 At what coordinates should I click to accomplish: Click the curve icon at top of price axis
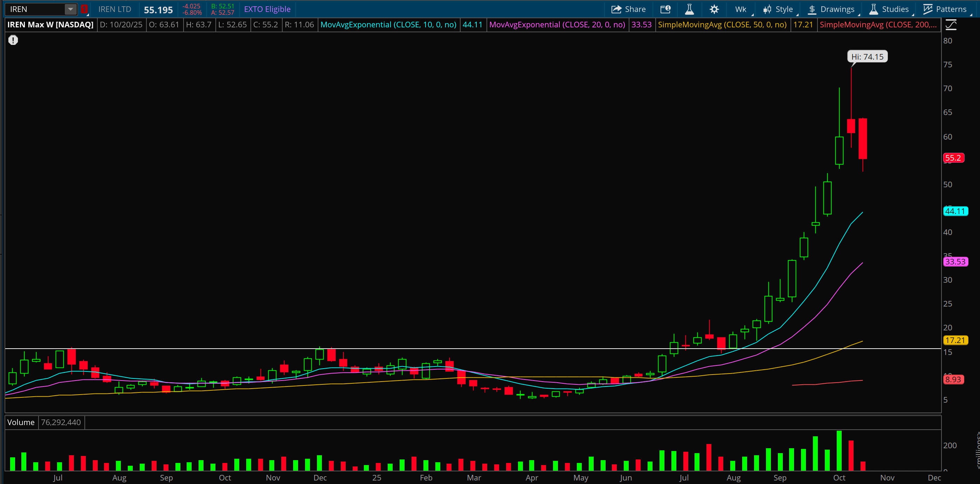click(951, 25)
